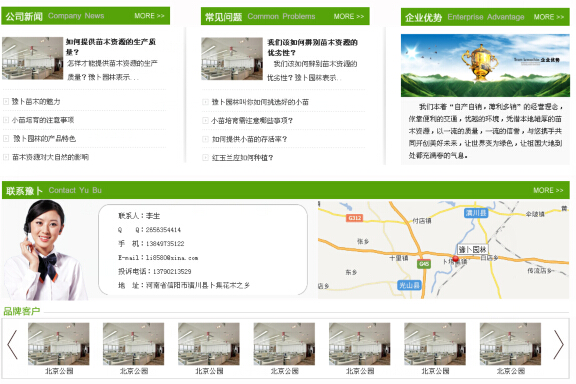576x384 pixels.
Task: Click the 光山县 blue label on the map
Action: [x=409, y=285]
